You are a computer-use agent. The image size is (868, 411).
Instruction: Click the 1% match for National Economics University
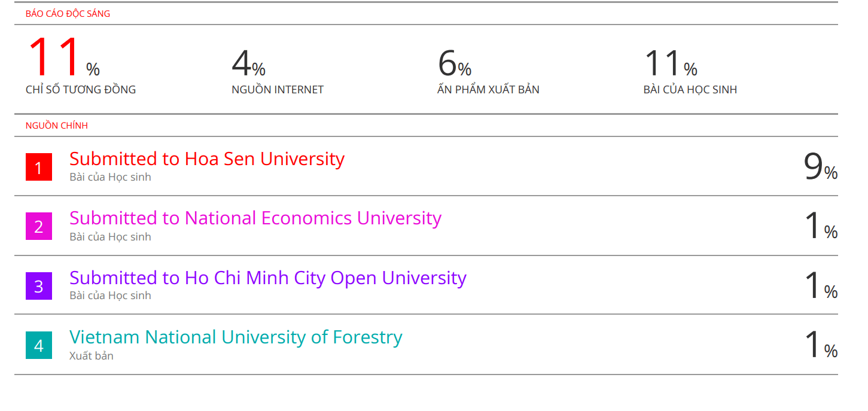pos(821,226)
